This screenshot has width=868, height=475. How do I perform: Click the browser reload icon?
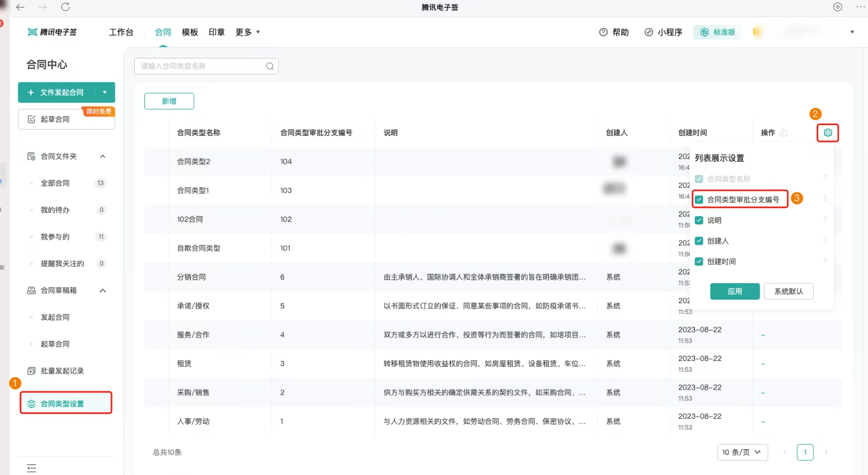click(65, 7)
